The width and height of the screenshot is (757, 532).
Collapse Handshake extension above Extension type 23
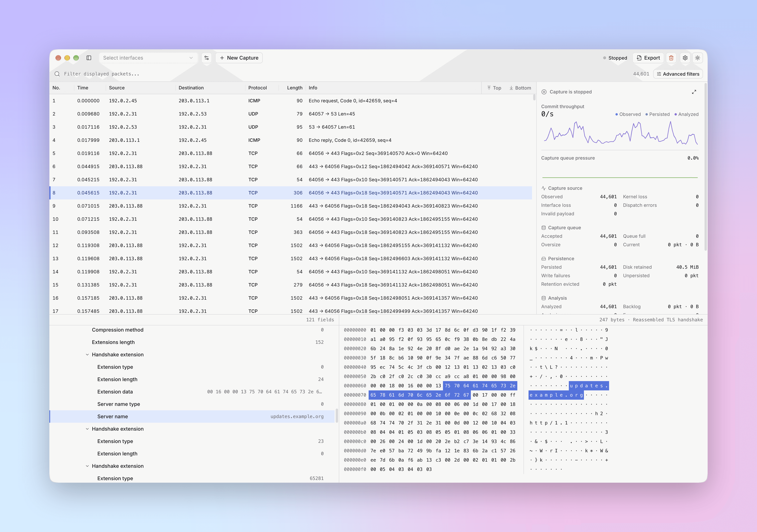click(87, 429)
